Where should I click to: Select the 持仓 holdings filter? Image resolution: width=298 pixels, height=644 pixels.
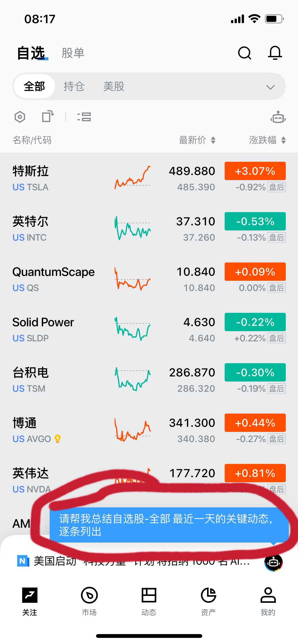coord(74,86)
